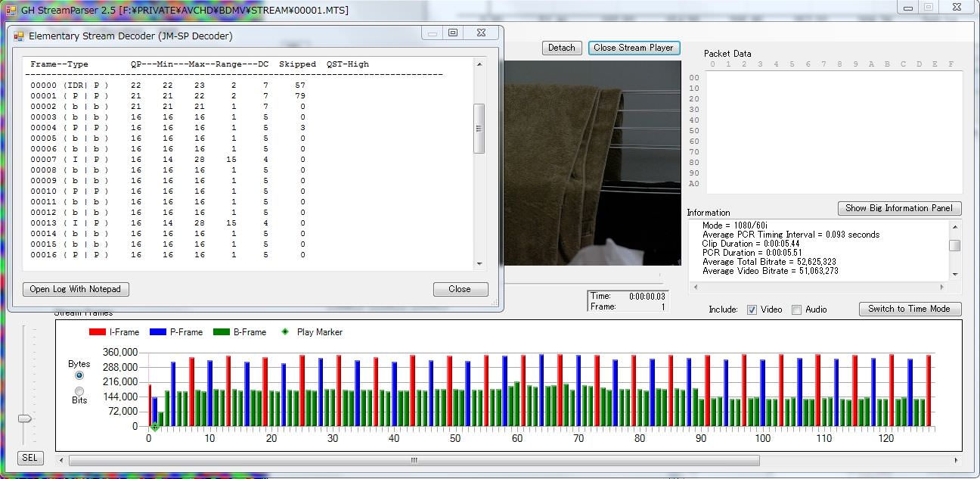Uncheck the Video include checkbox
980x479 pixels.
[752, 309]
